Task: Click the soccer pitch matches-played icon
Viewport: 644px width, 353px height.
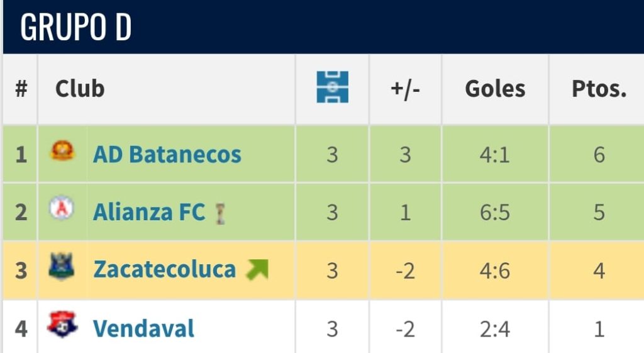Action: coord(332,87)
